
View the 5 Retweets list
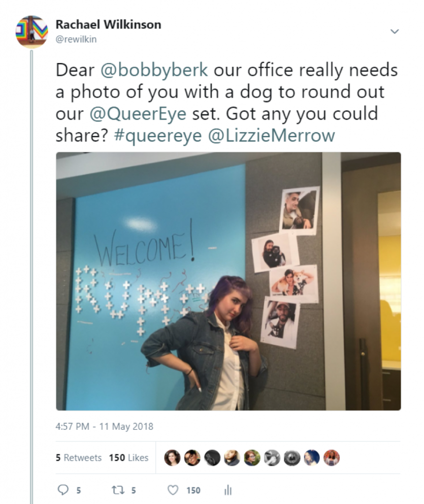pos(78,458)
